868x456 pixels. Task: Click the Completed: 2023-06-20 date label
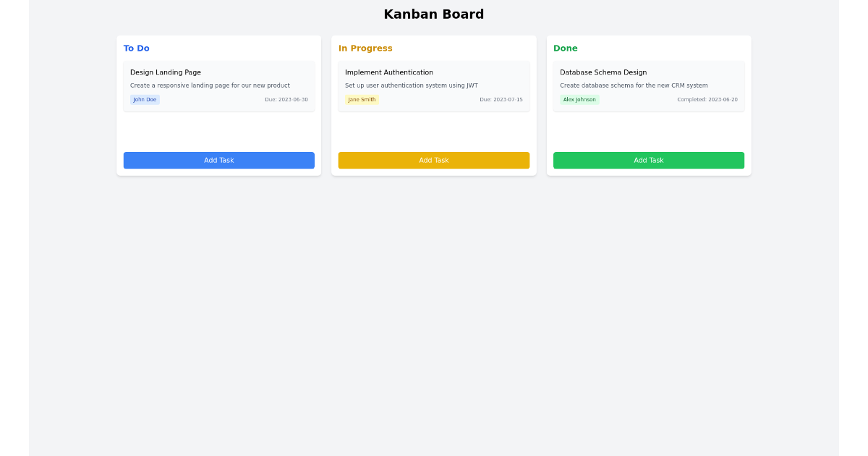(x=705, y=99)
